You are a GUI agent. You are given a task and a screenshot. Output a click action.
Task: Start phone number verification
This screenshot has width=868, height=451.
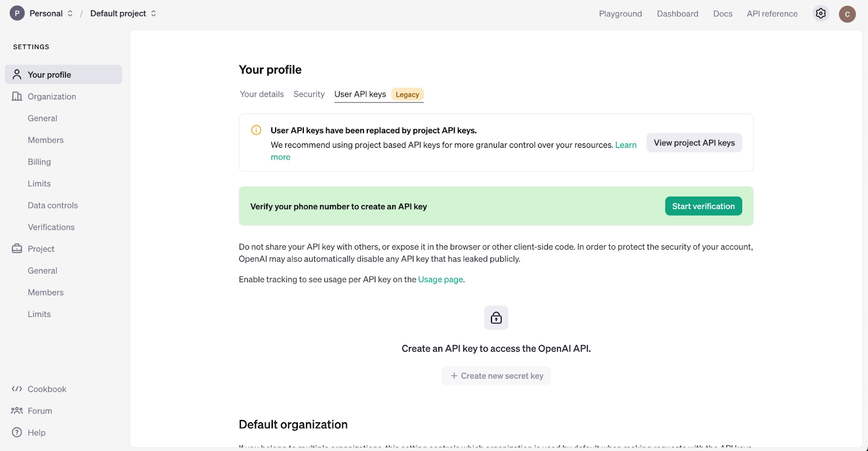tap(704, 206)
